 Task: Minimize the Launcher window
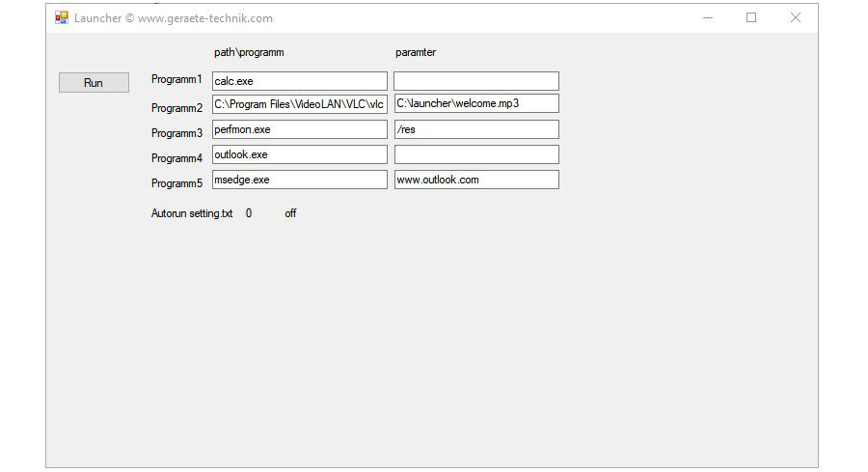click(708, 17)
